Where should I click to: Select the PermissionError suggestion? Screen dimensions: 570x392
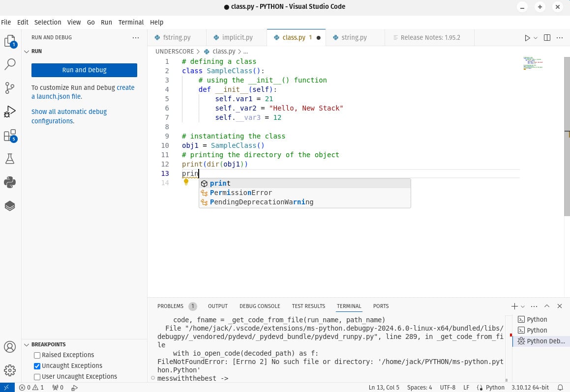304,193
